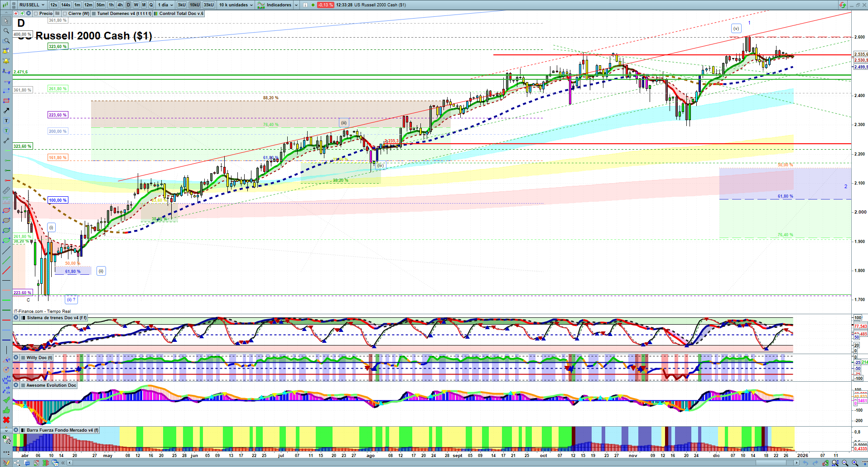Viewport: 868px width, 467px height.
Task: Open the '1 día' timeframe dropdown
Action: [166, 5]
